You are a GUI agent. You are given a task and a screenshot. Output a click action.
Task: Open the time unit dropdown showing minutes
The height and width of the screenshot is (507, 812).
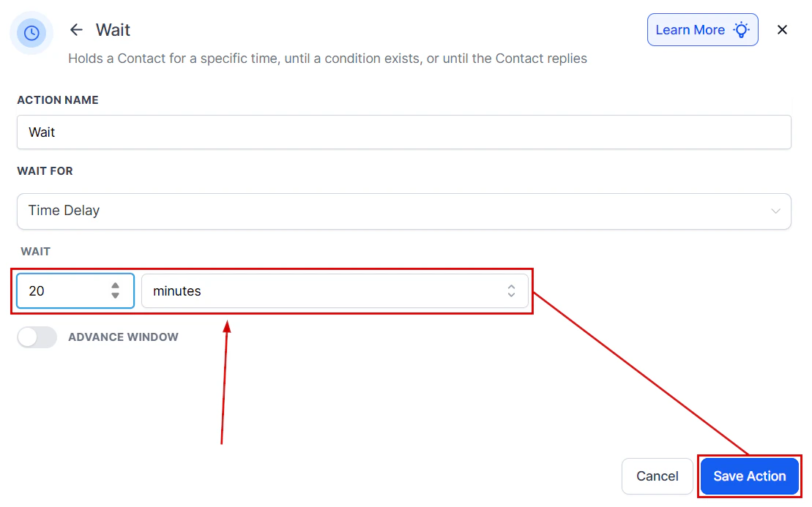click(333, 290)
